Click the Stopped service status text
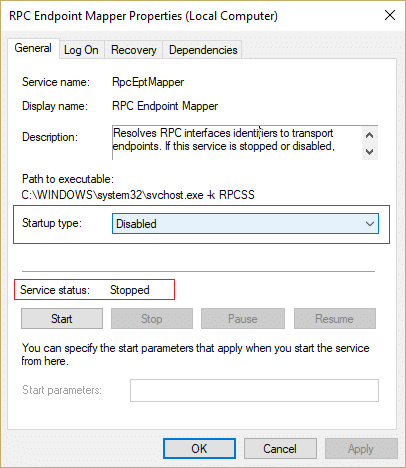Screen dimensions: 406x468 130,290
